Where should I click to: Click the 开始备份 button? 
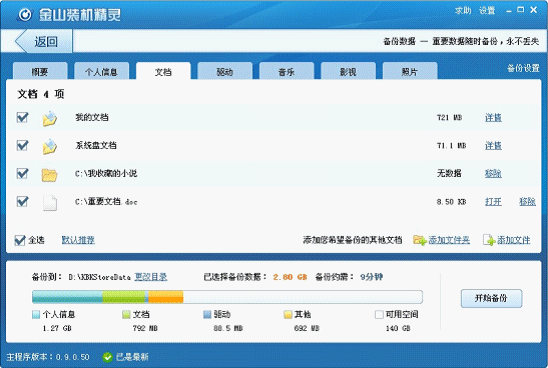click(491, 298)
